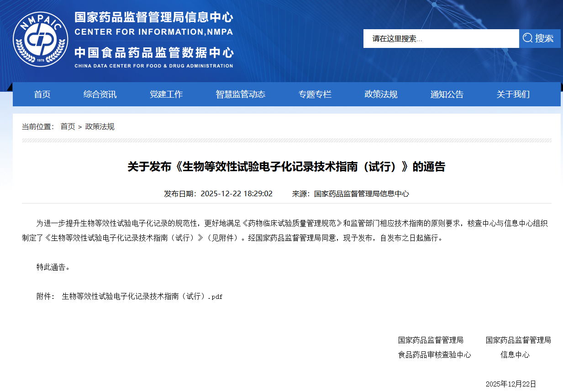Click the 中国食品药品监管数据中心 header text
This screenshot has width=563, height=392.
154,52
